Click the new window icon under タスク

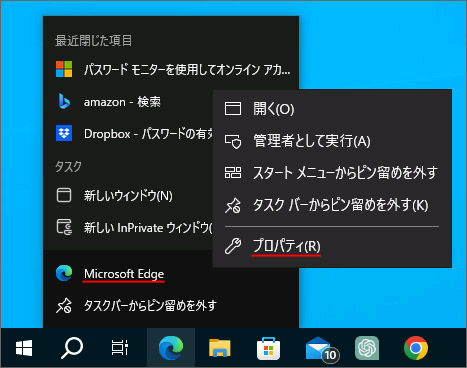click(64, 195)
